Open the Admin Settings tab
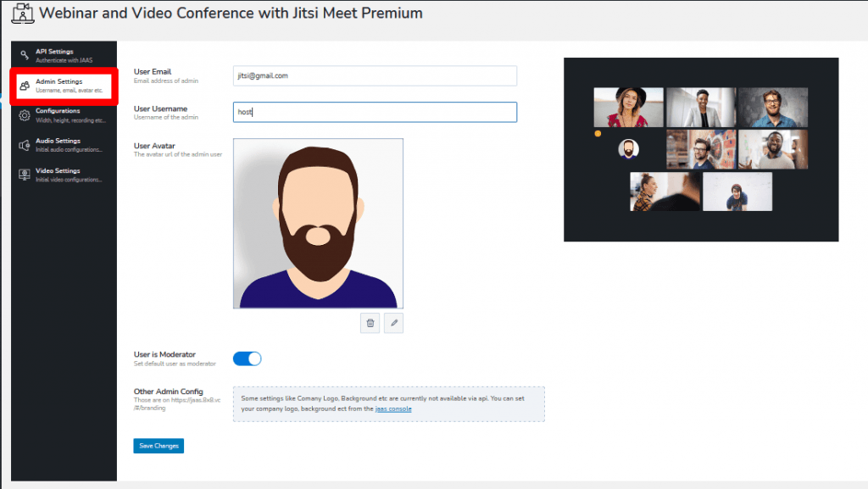 [x=64, y=86]
